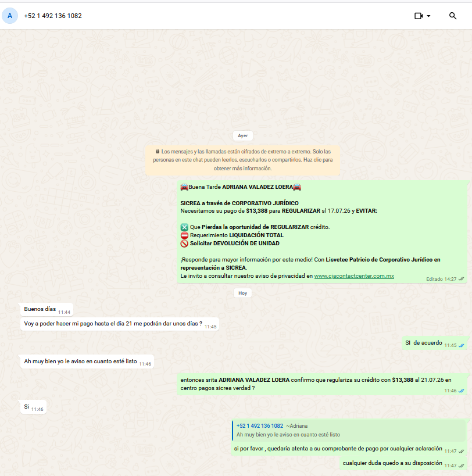The image size is (472, 476).
Task: Open the www.cjacontactcenter.com.mx link
Action: point(354,276)
